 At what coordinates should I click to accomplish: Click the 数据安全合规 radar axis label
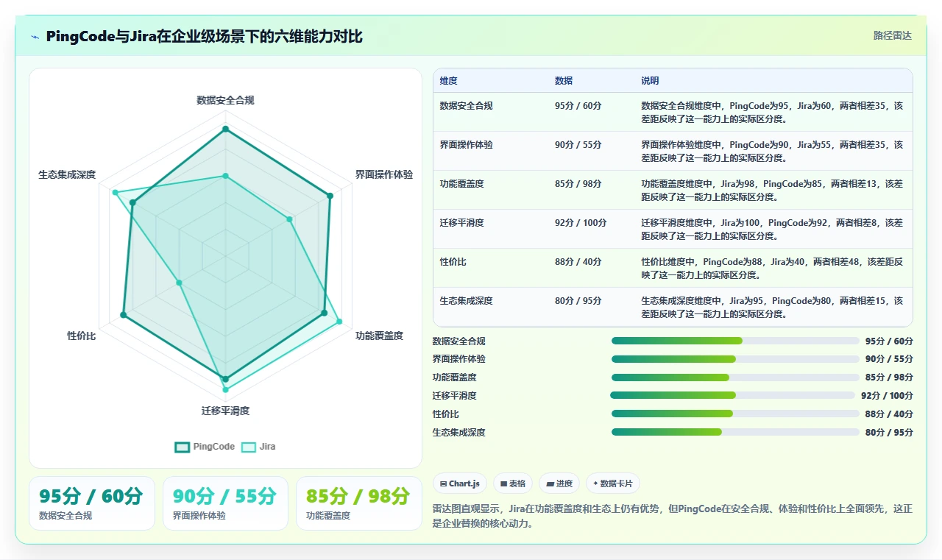click(225, 100)
